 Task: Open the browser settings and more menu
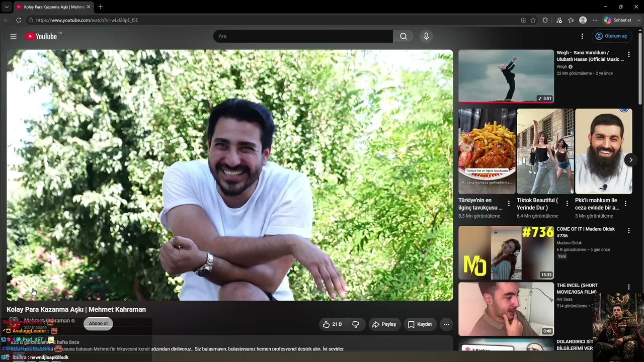point(595,20)
